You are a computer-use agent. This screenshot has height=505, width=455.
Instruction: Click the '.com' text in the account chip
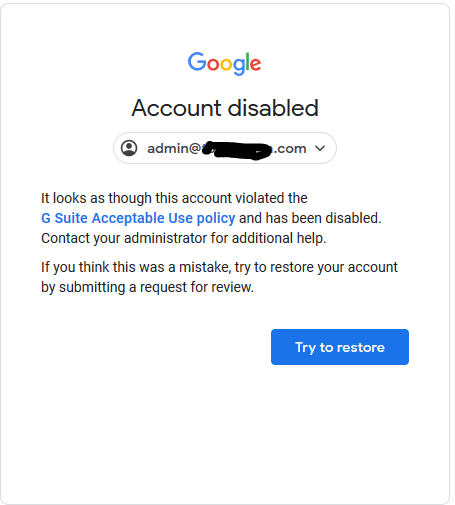(290, 149)
